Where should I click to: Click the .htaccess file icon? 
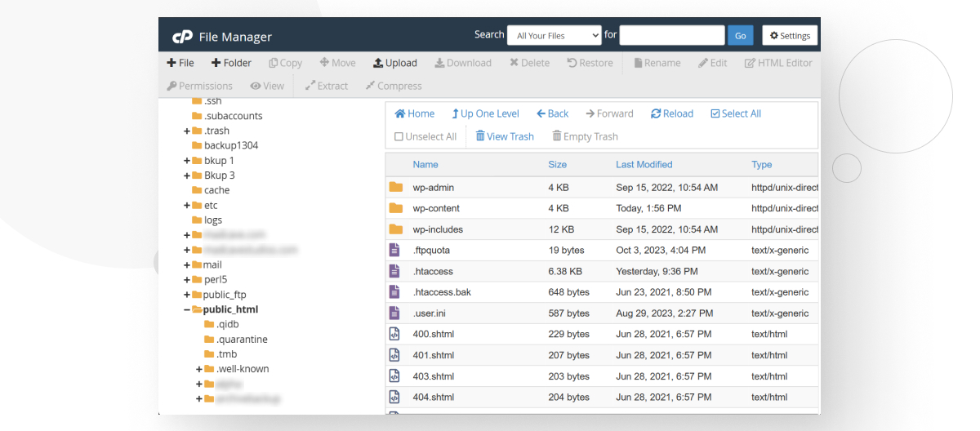pyautogui.click(x=395, y=271)
